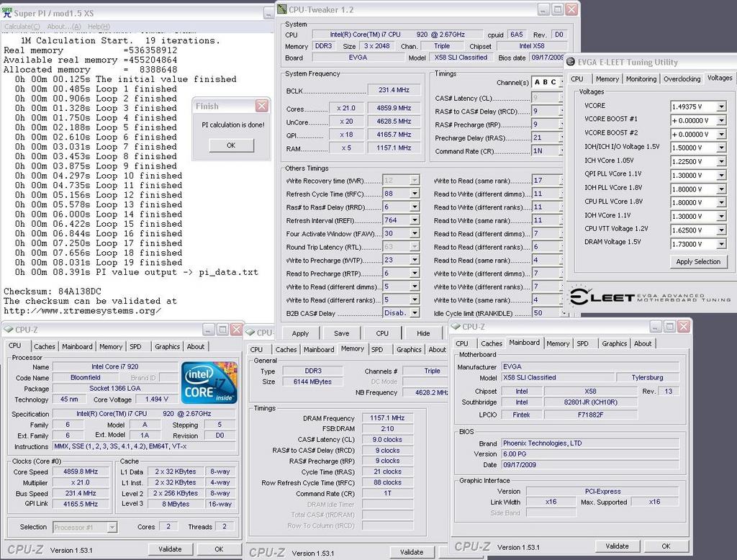Click OK in left CPU-Z window

point(219,548)
